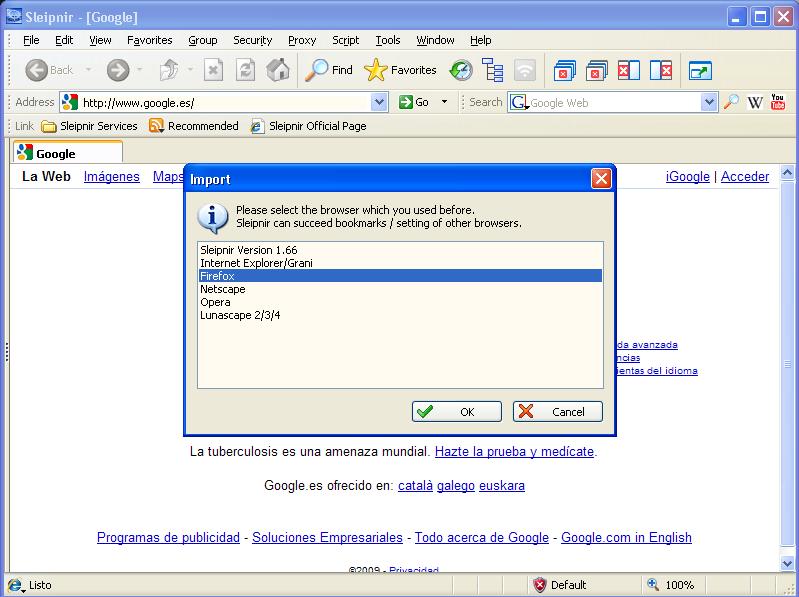799x597 pixels.
Task: Click the page scrollbar down arrow
Action: 787,562
